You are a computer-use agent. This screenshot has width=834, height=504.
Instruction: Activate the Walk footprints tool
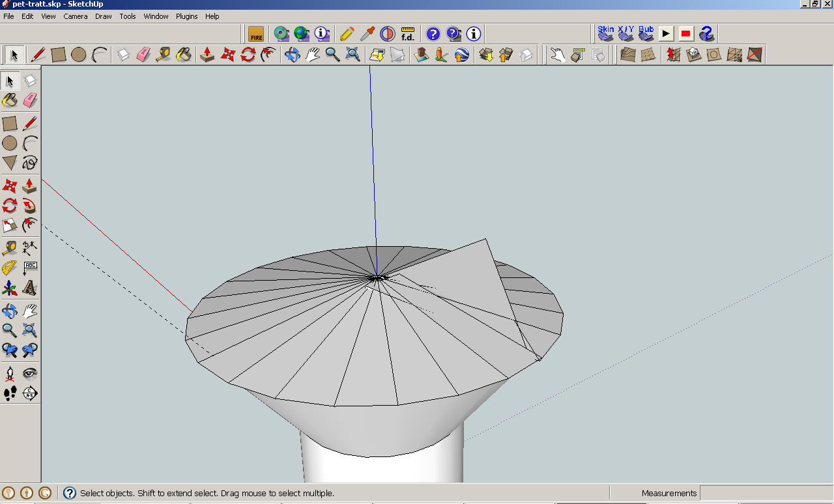9,393
